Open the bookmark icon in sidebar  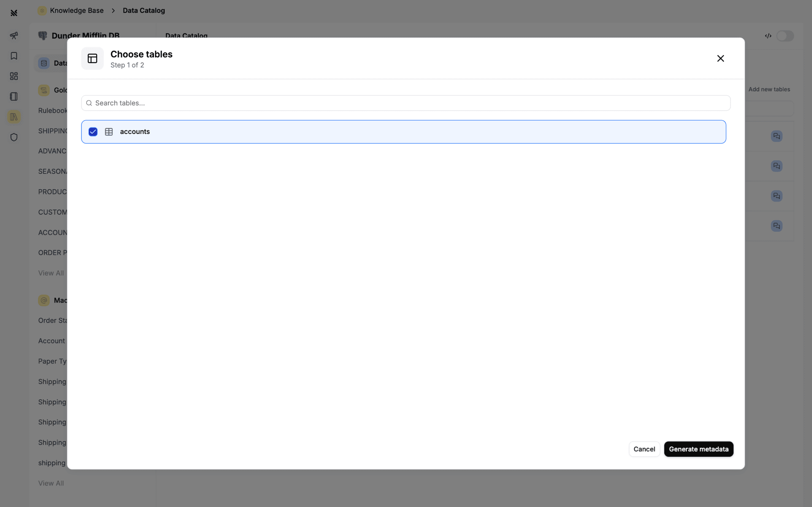[x=14, y=56]
